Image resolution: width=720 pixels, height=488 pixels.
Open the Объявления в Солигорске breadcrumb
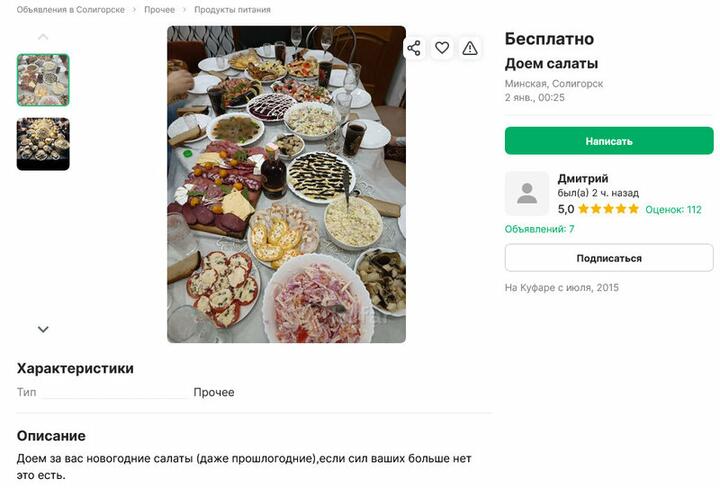coord(71,10)
